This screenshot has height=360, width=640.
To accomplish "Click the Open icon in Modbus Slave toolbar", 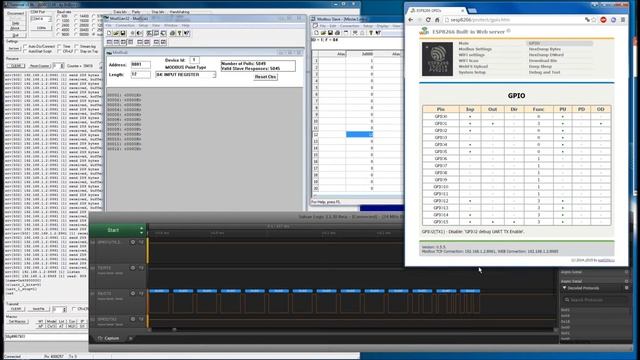I will 323,33.
